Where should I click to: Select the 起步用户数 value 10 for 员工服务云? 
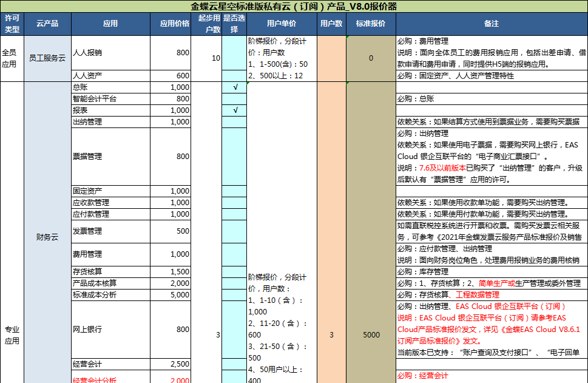point(206,58)
